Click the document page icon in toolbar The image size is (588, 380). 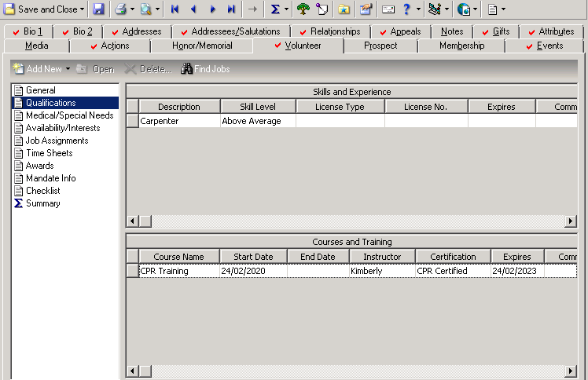(492, 9)
